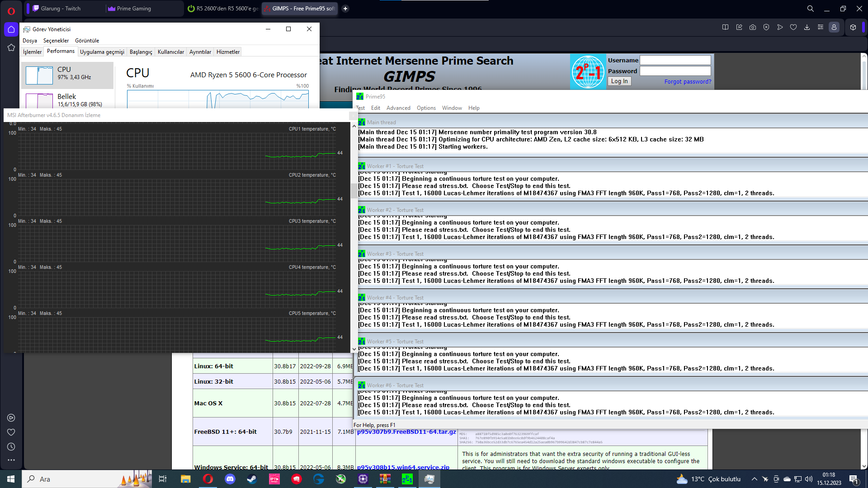Screen dimensions: 868x488
Task: Open the Advanced menu in Prime95
Action: pos(398,108)
